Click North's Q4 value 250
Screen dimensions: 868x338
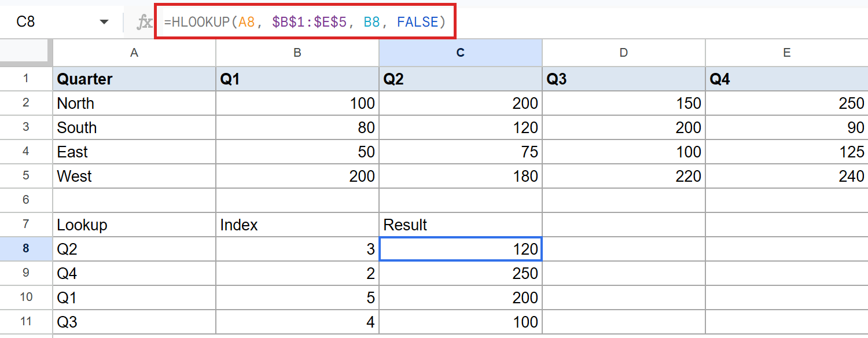(787, 103)
